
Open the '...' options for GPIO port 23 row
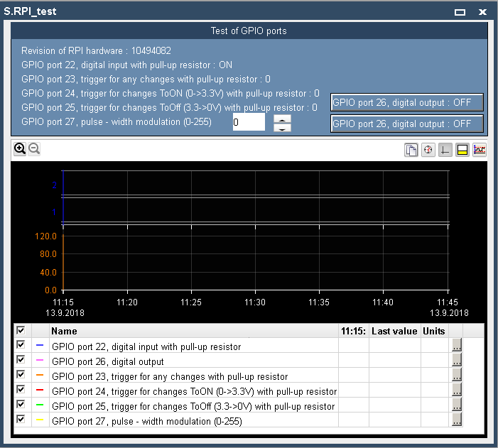pyautogui.click(x=457, y=376)
